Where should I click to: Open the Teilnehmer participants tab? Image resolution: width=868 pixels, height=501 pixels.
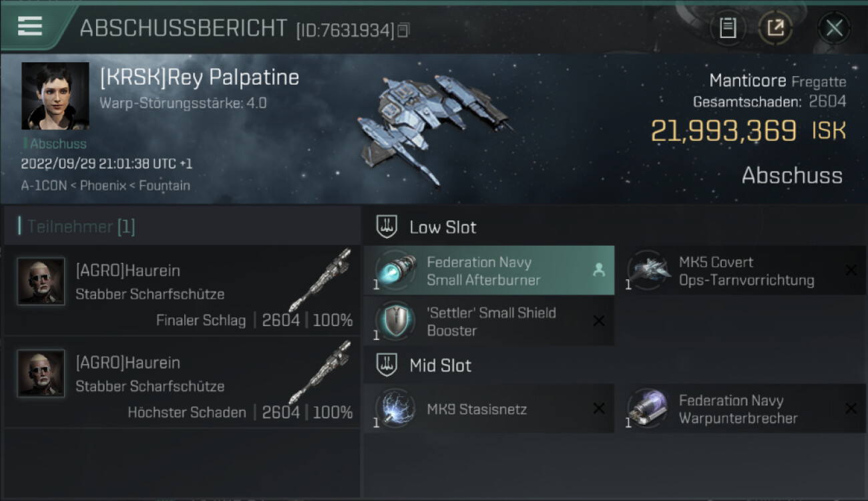tap(81, 226)
